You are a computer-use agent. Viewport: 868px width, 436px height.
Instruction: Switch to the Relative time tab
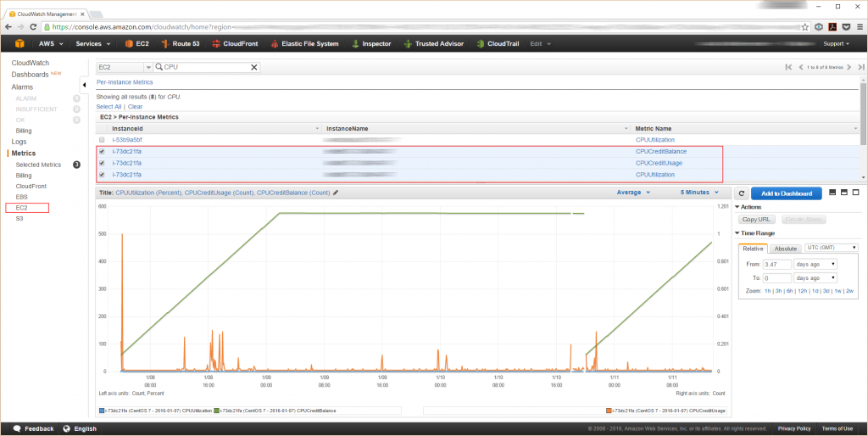(753, 249)
